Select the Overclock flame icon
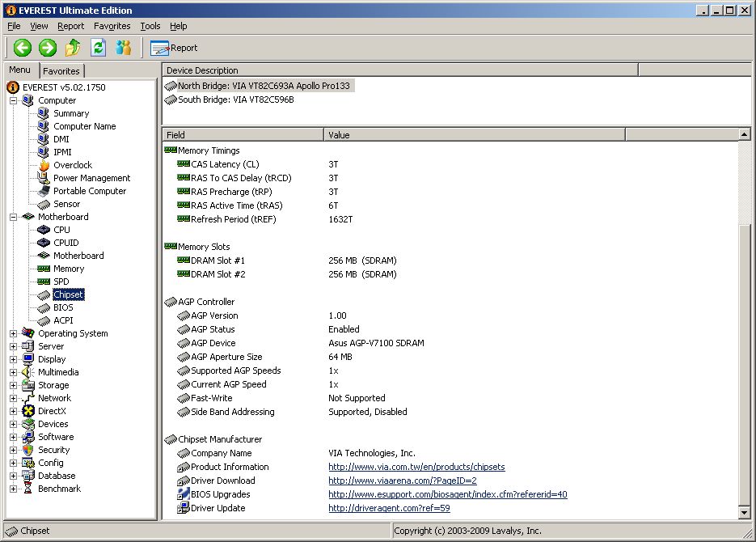The image size is (756, 542). 44,165
